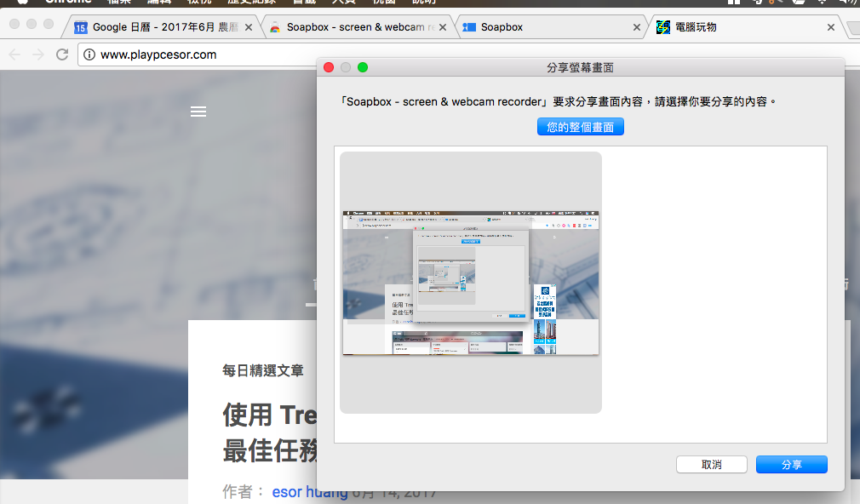Close the Soapbox - screen & webcam tab
This screenshot has height=504, width=860.
point(443,27)
